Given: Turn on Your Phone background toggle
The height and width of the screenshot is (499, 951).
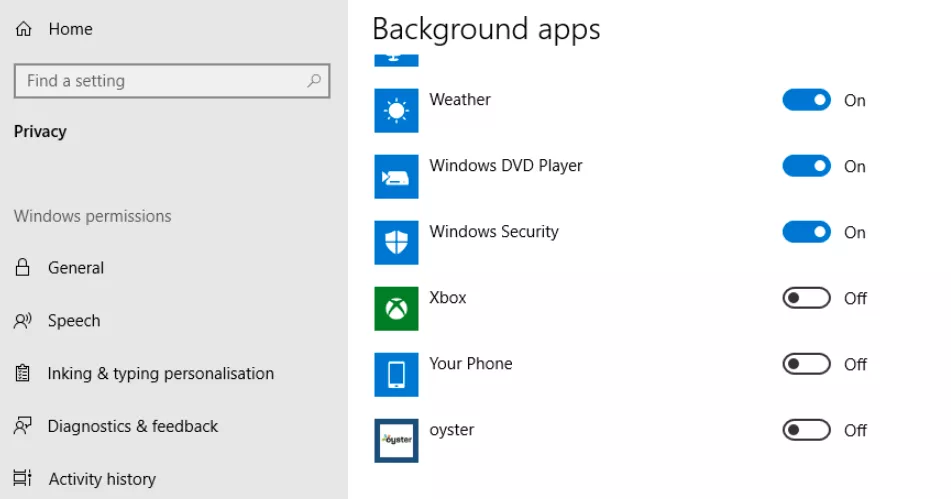Looking at the screenshot, I should tap(806, 364).
